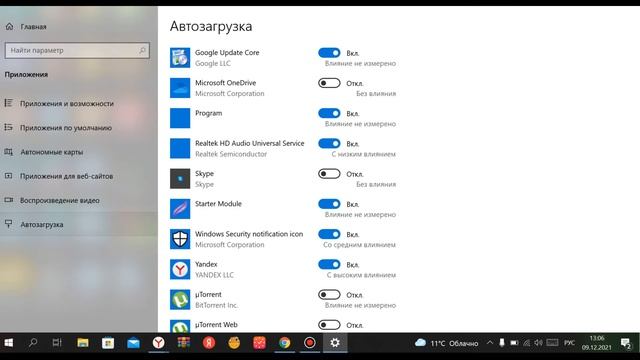The height and width of the screenshot is (360, 640).
Task: Click the blue Program app icon
Action: (x=180, y=118)
